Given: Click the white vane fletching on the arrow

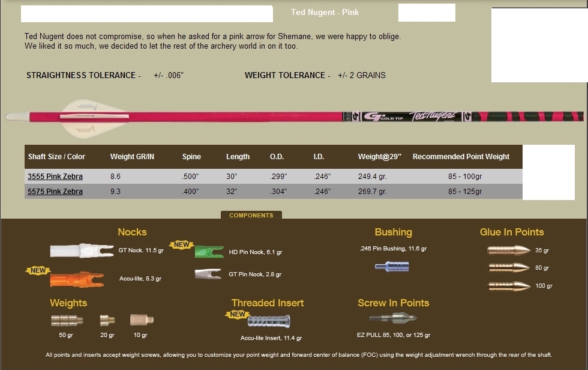Looking at the screenshot, I should (95, 118).
